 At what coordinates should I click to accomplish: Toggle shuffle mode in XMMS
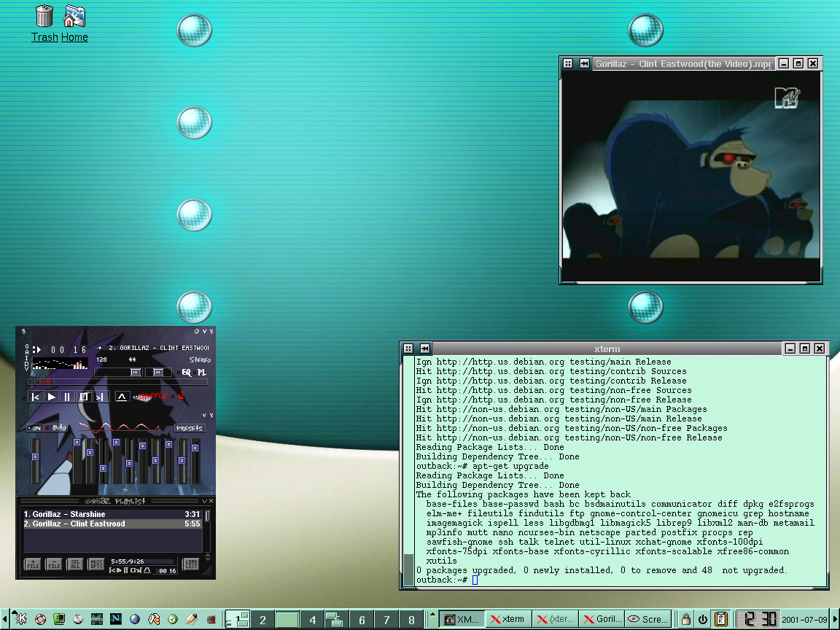click(150, 397)
